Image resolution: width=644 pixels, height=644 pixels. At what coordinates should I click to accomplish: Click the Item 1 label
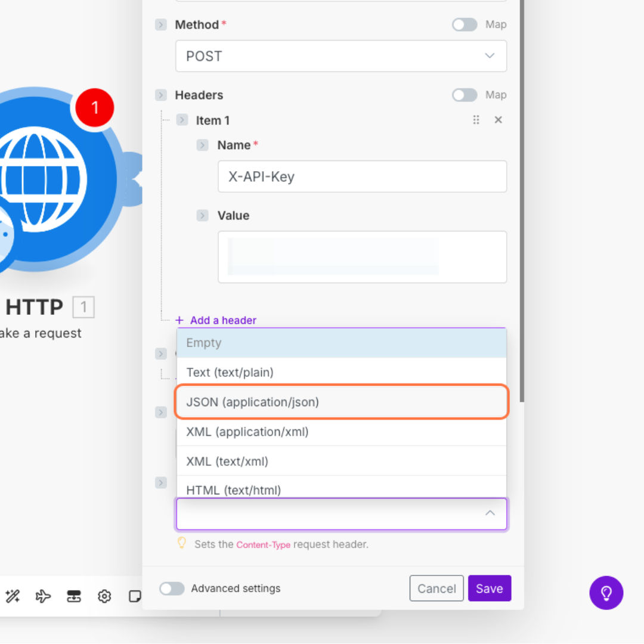[213, 120]
